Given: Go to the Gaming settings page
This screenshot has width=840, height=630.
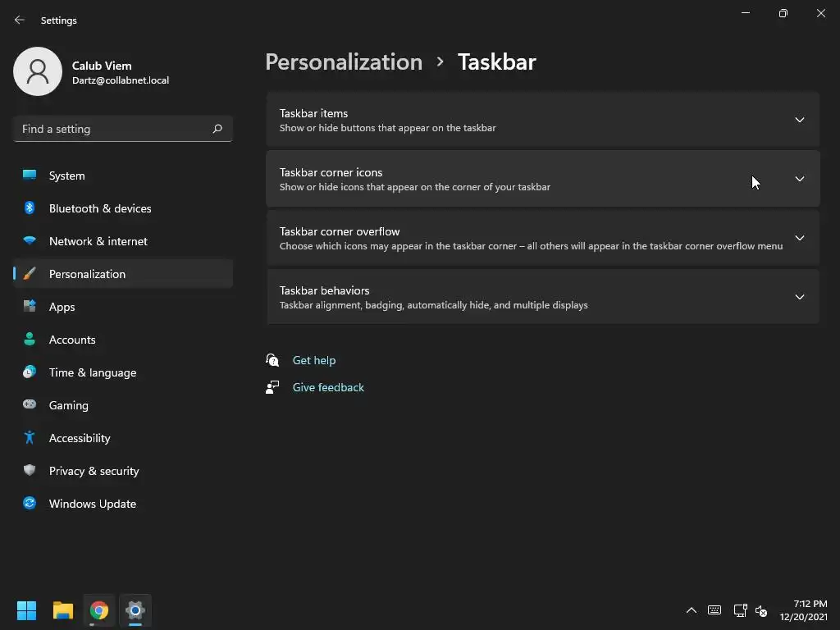Looking at the screenshot, I should 68,405.
